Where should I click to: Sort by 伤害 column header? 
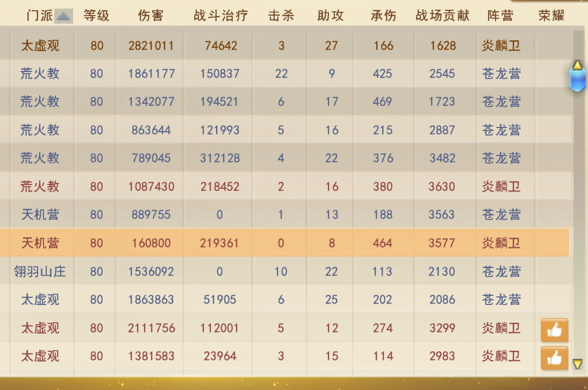coord(150,16)
